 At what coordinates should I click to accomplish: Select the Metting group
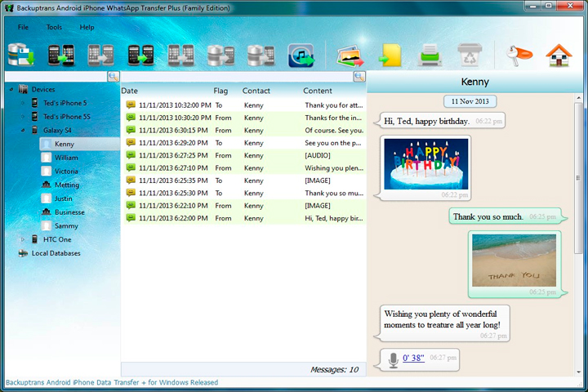tap(67, 185)
